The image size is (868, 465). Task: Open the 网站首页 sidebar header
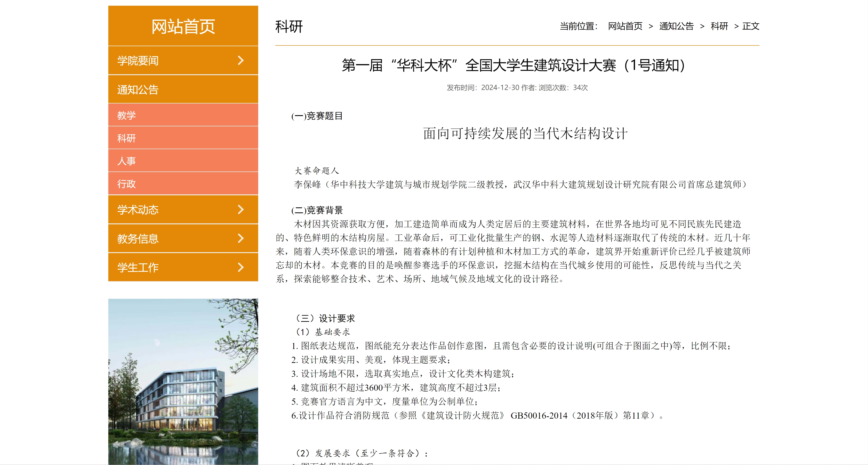183,26
